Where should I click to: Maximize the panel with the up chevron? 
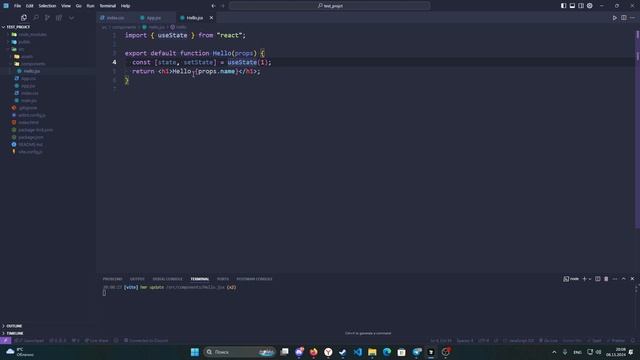[x=624, y=279]
